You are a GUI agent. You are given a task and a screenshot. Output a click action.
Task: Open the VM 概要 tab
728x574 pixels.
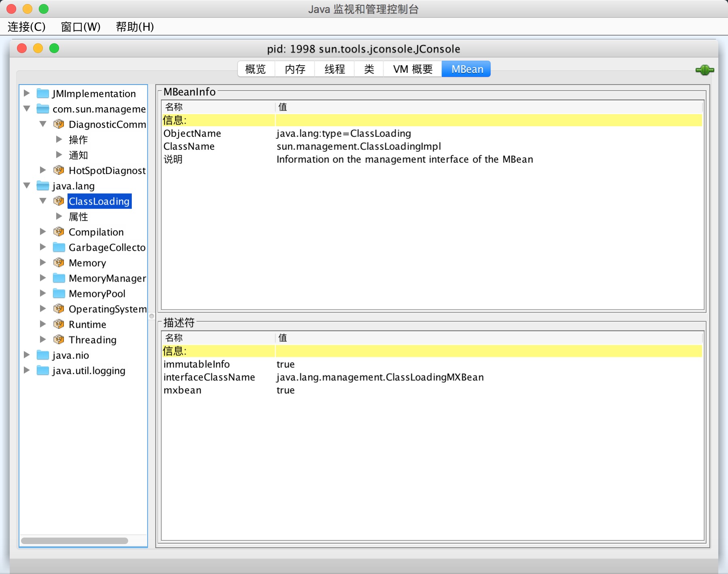(x=413, y=69)
